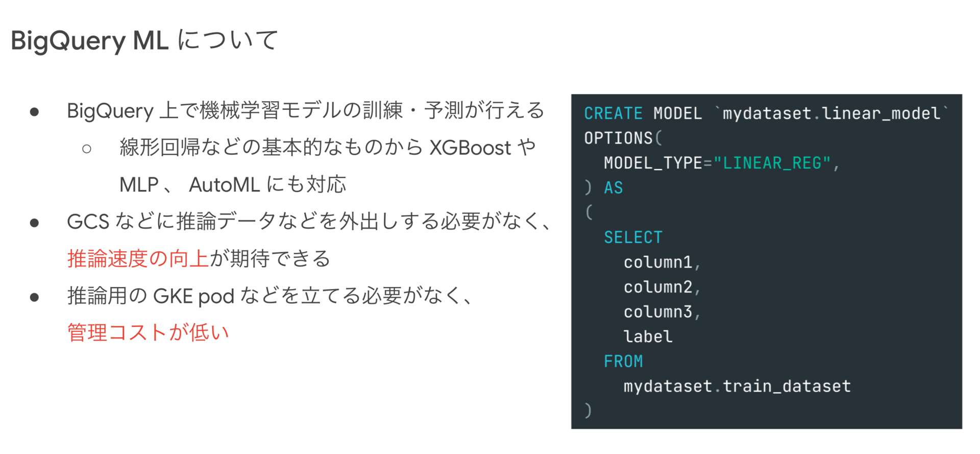This screenshot has width=980, height=454.
Task: Click the red text '管理コストが低い'
Action: [148, 332]
